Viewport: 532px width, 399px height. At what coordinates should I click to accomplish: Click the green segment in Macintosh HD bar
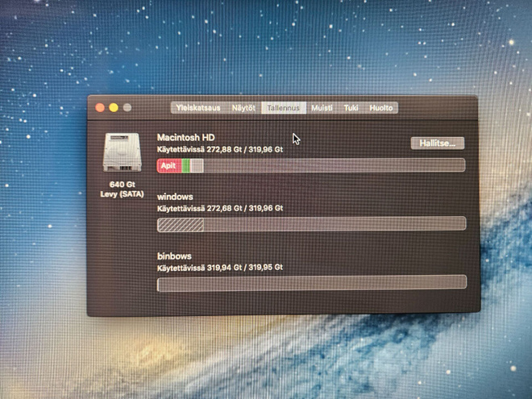[185, 165]
